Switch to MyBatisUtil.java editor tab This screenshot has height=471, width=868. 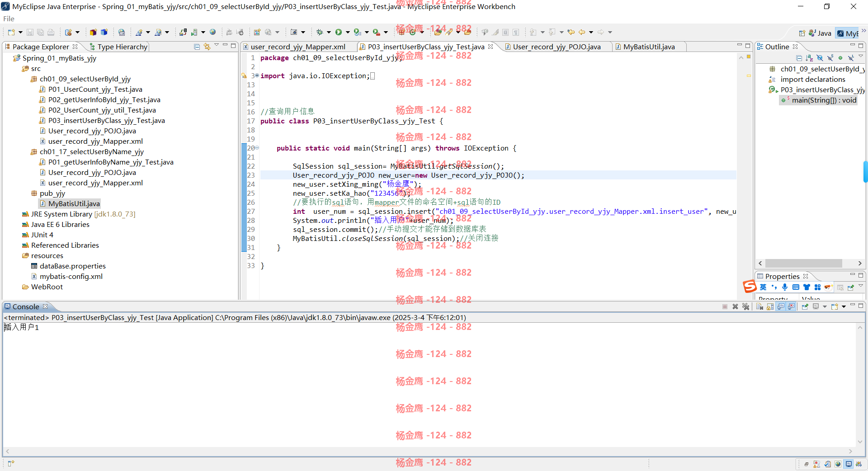[x=649, y=47]
